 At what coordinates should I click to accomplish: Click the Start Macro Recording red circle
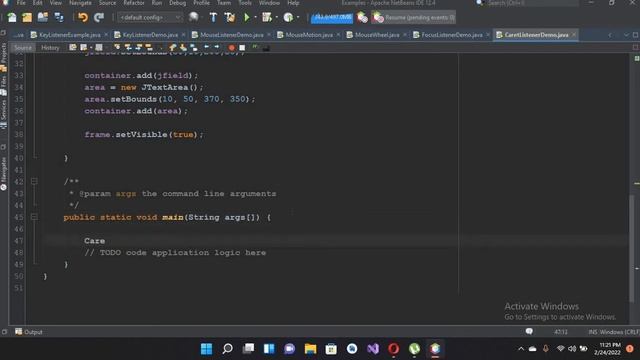(x=232, y=48)
